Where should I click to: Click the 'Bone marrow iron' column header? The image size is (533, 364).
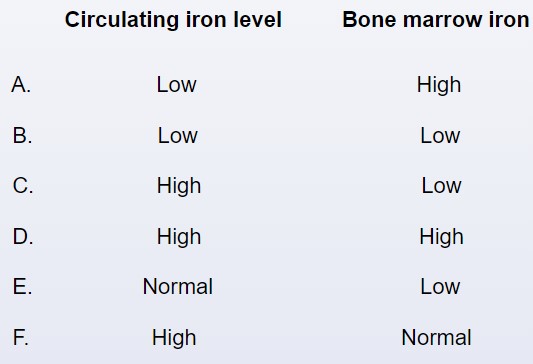point(435,20)
